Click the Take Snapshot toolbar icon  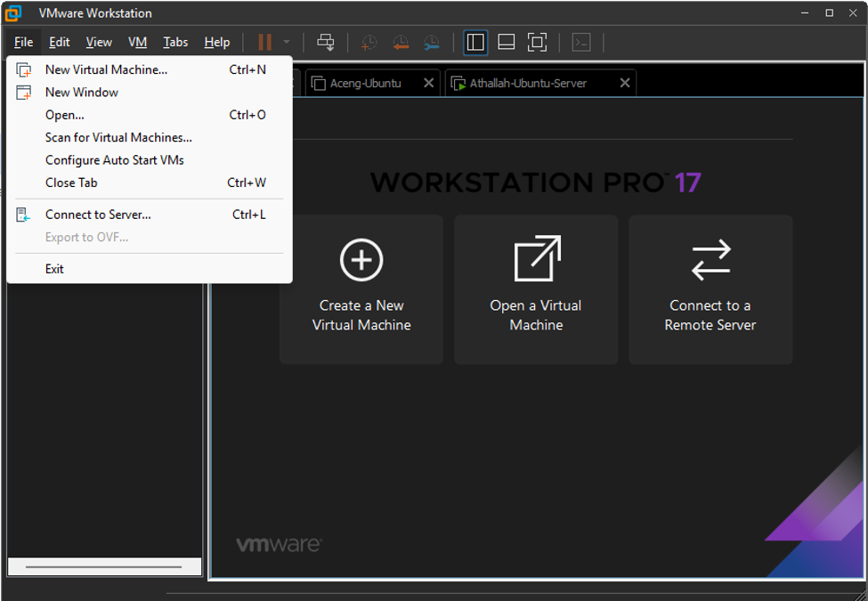pos(369,42)
